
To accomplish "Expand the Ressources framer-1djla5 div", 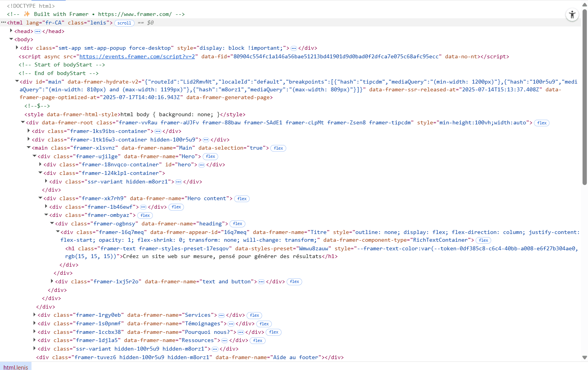I will coord(35,340).
